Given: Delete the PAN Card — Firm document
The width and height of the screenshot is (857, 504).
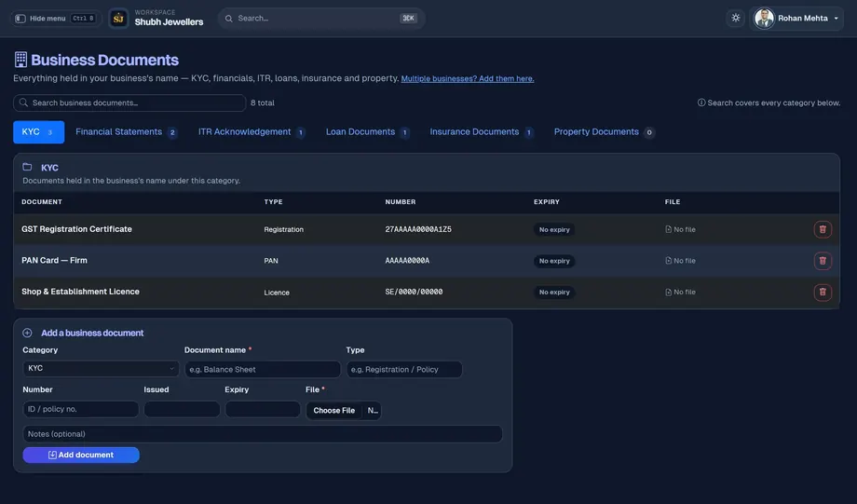Looking at the screenshot, I should [x=822, y=261].
